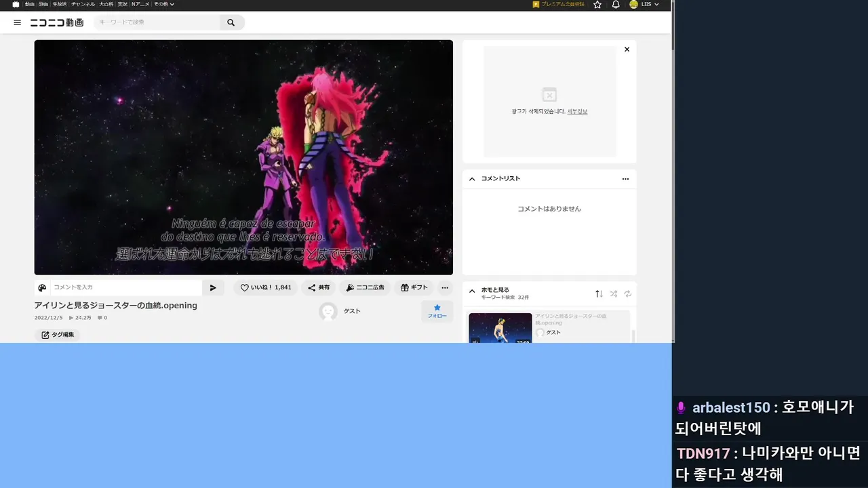Open the 生放送 top nav link

(x=60, y=4)
